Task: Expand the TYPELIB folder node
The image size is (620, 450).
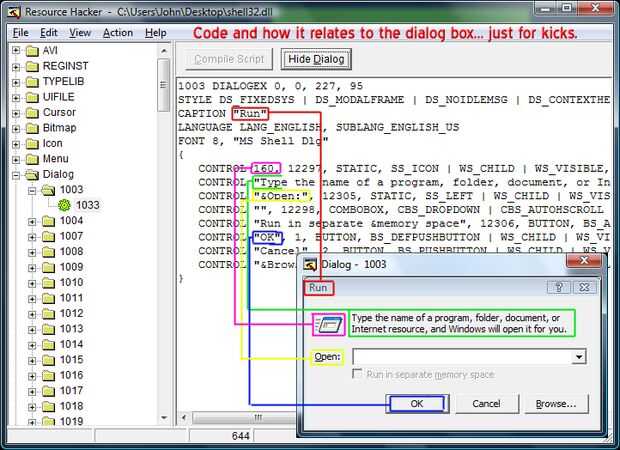Action: coord(16,82)
